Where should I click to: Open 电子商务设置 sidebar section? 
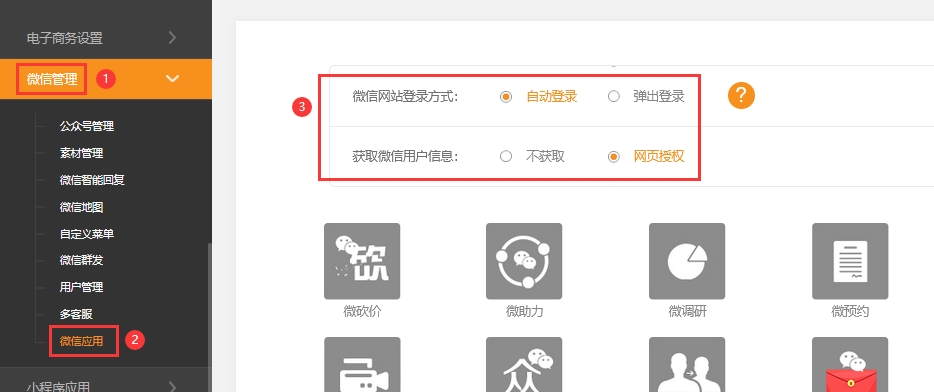coord(106,38)
